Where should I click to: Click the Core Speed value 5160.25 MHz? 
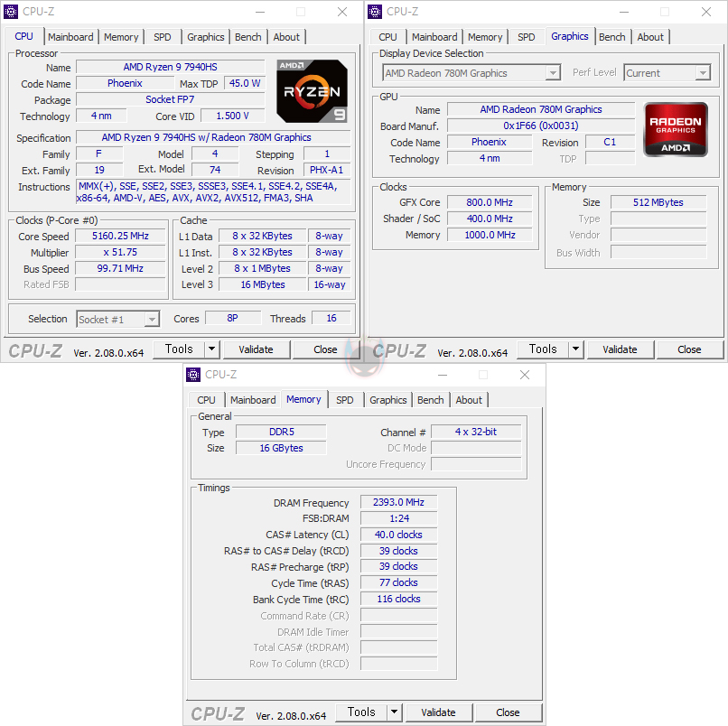[x=120, y=236]
